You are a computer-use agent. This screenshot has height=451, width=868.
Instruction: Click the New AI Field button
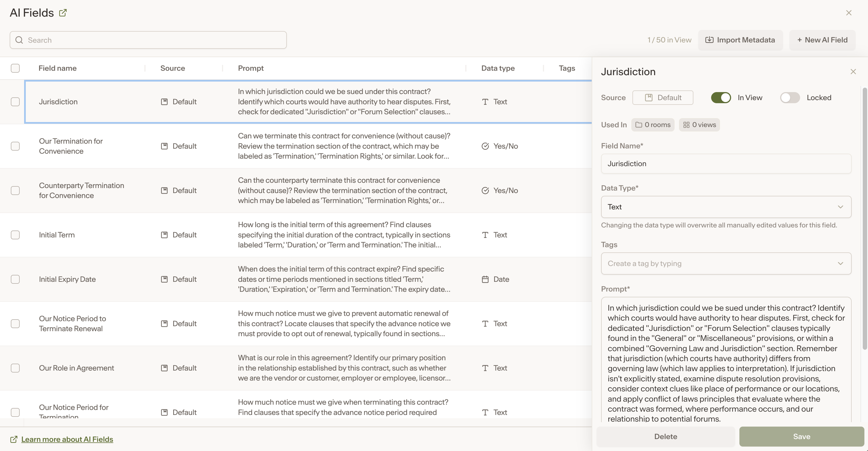click(822, 40)
